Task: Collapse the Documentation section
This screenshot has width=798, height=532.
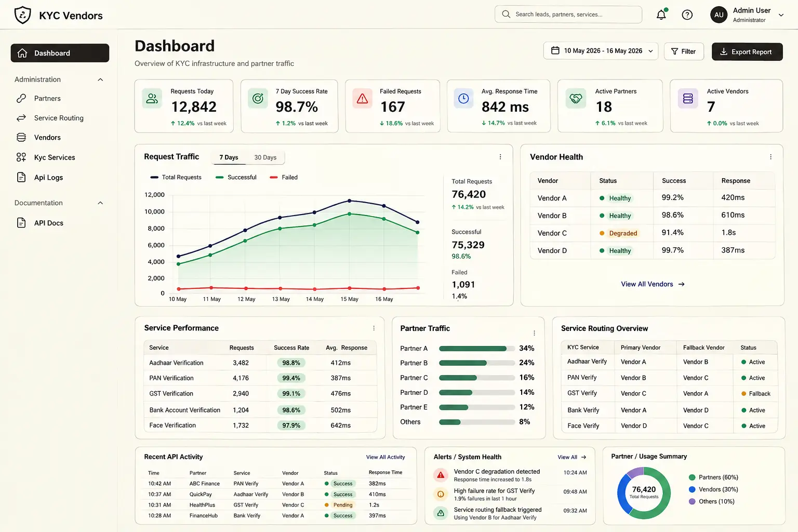Action: click(x=100, y=203)
